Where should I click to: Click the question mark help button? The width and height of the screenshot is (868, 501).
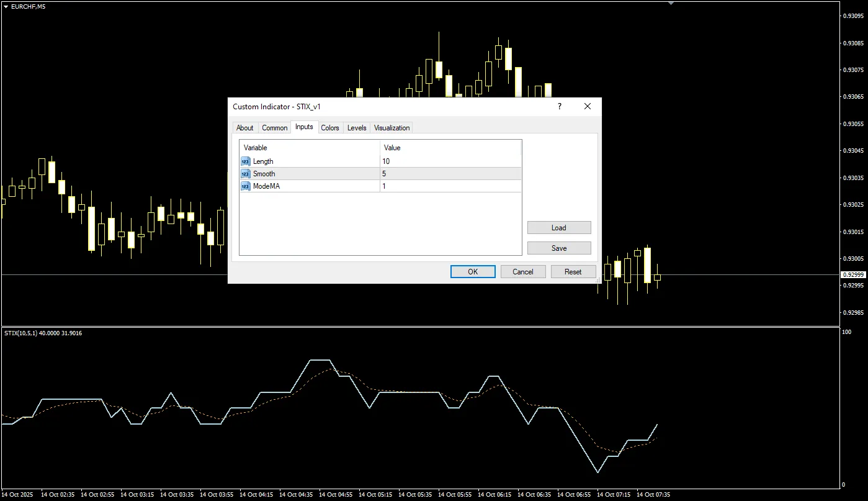click(560, 107)
